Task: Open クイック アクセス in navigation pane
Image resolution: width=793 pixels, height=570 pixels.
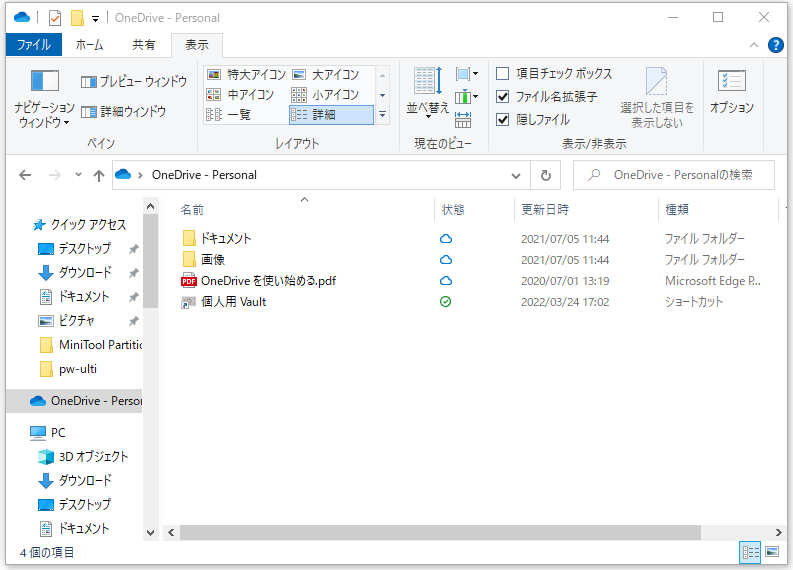Action: point(88,225)
